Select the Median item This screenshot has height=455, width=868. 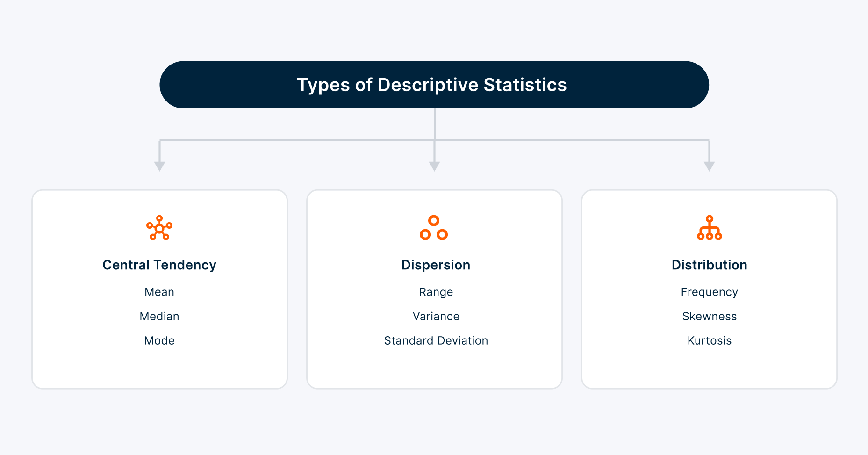point(159,317)
